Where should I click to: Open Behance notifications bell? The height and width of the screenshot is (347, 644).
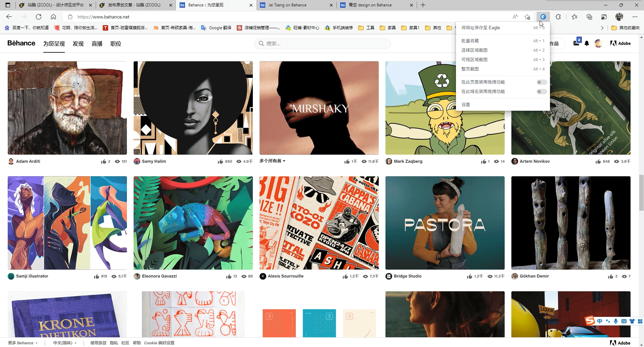click(587, 43)
